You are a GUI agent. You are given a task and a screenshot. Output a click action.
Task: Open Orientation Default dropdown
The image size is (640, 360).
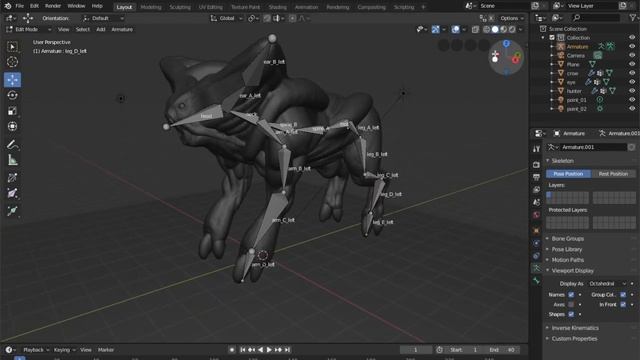(102, 18)
